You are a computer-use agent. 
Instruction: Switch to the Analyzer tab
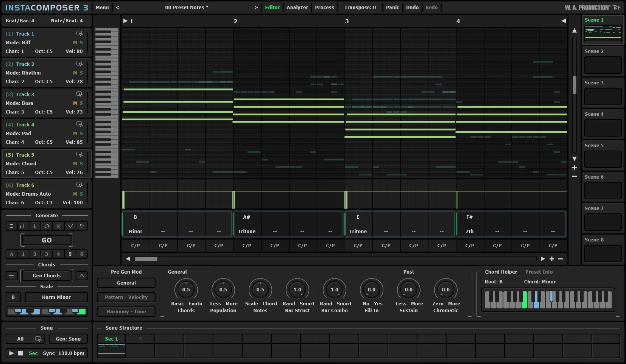click(297, 8)
